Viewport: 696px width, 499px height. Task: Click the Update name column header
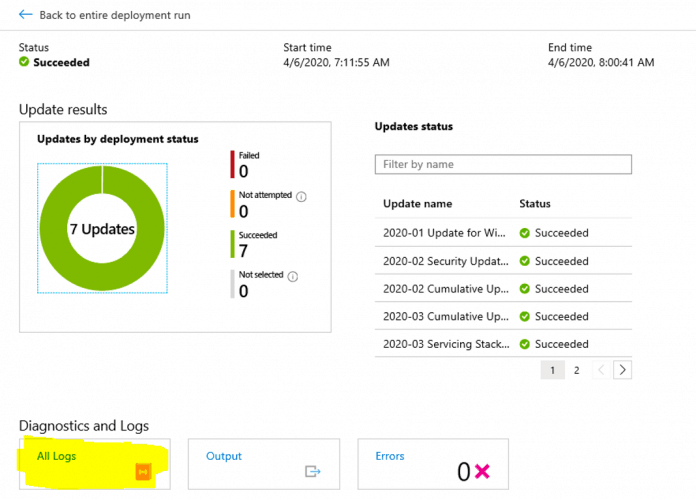pos(418,204)
